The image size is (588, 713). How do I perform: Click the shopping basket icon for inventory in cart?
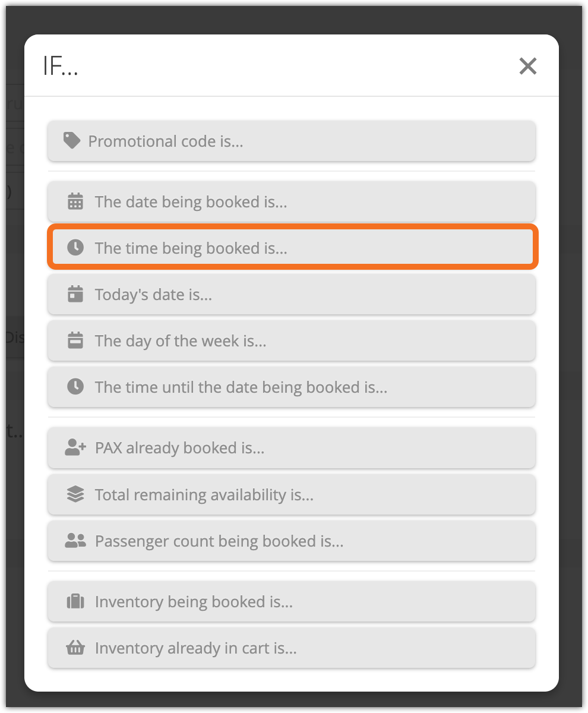(x=75, y=648)
